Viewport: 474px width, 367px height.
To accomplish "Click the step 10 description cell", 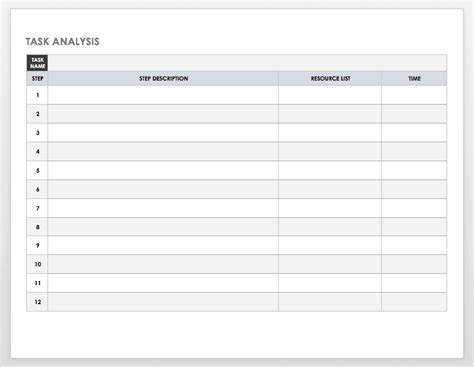I will click(163, 264).
